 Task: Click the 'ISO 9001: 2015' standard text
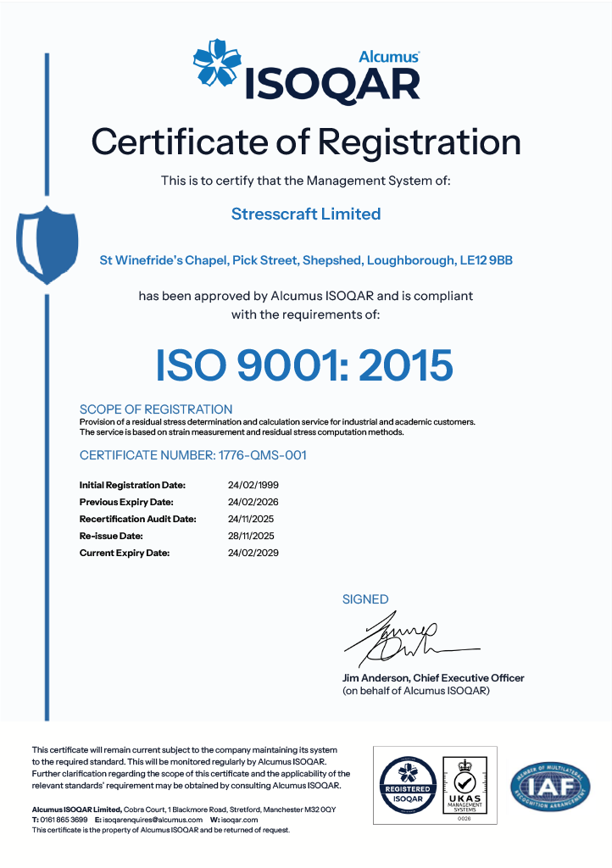304,365
